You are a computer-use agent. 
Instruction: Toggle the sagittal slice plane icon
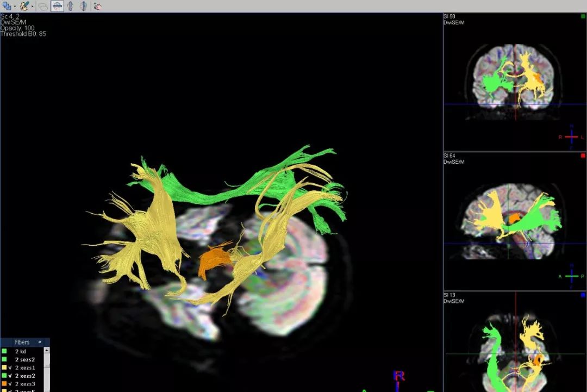(x=84, y=6)
